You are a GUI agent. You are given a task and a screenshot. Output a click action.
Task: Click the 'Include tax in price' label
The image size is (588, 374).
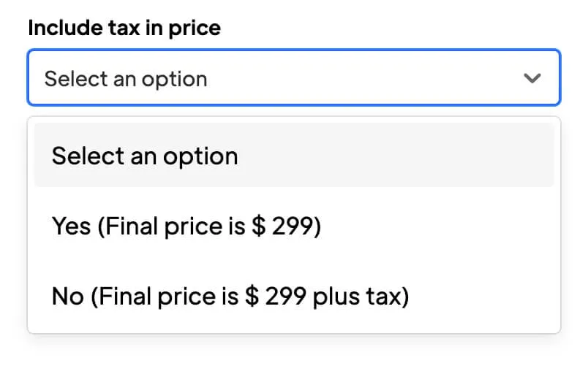124,28
